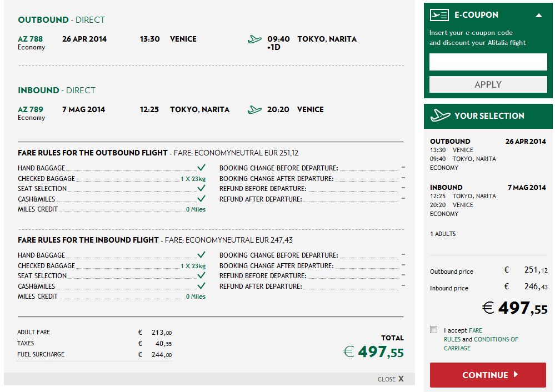Click the E-Coupon ticket icon

tap(439, 15)
